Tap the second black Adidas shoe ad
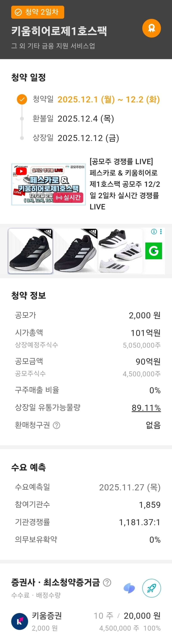This screenshot has height=644, width=172. (x=75, y=251)
